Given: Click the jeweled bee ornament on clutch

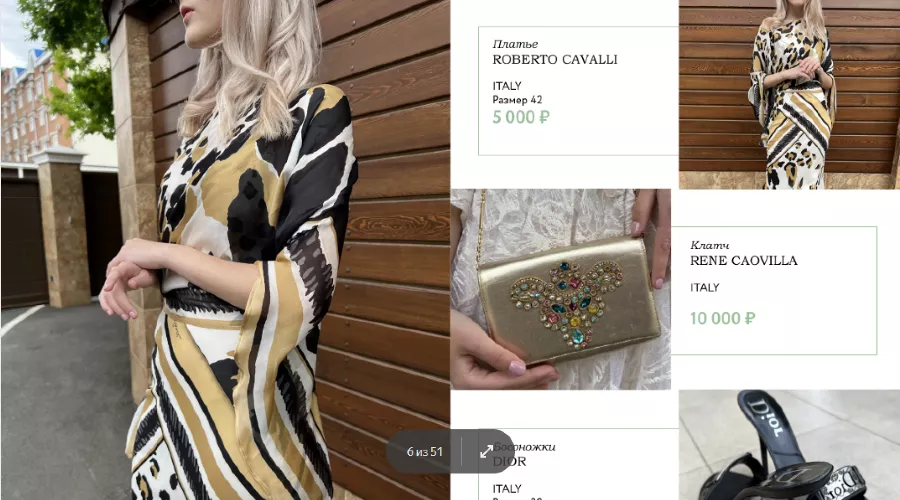Looking at the screenshot, I should tap(567, 303).
